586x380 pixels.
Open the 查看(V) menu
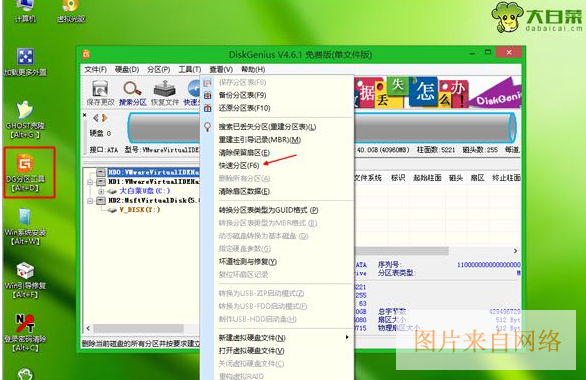(x=221, y=69)
